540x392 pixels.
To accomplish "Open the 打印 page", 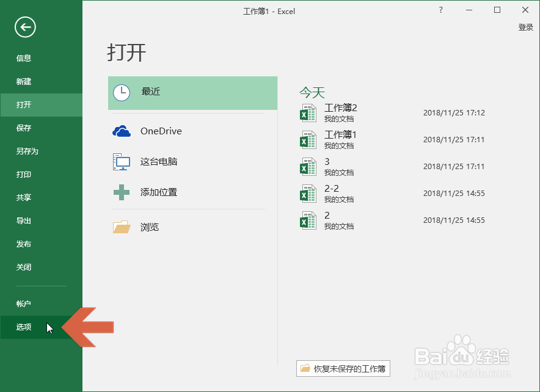I will [x=42, y=175].
